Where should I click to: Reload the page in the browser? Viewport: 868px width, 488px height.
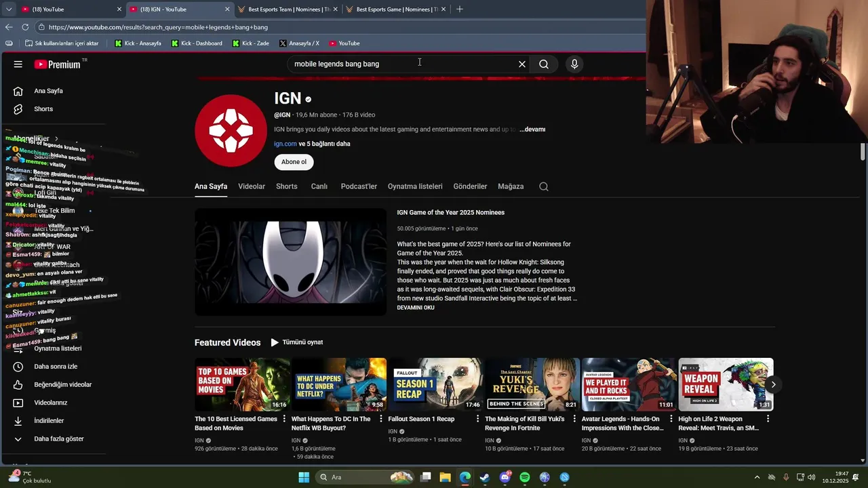(x=25, y=27)
